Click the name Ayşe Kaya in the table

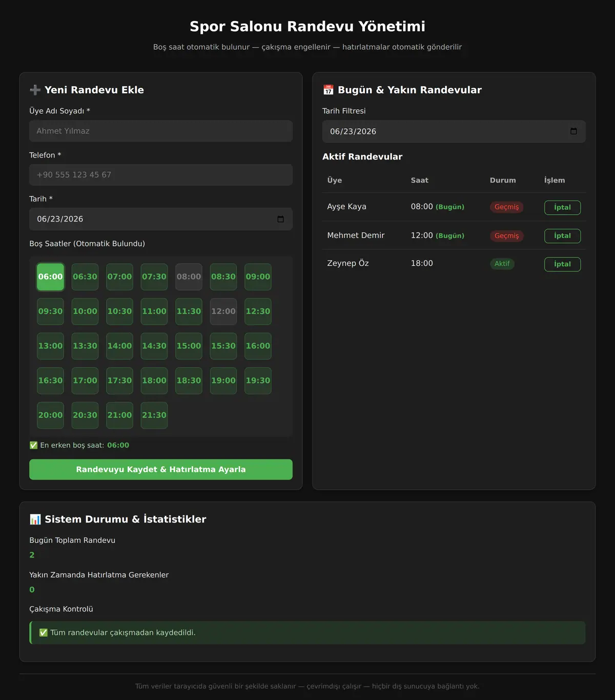coord(346,207)
